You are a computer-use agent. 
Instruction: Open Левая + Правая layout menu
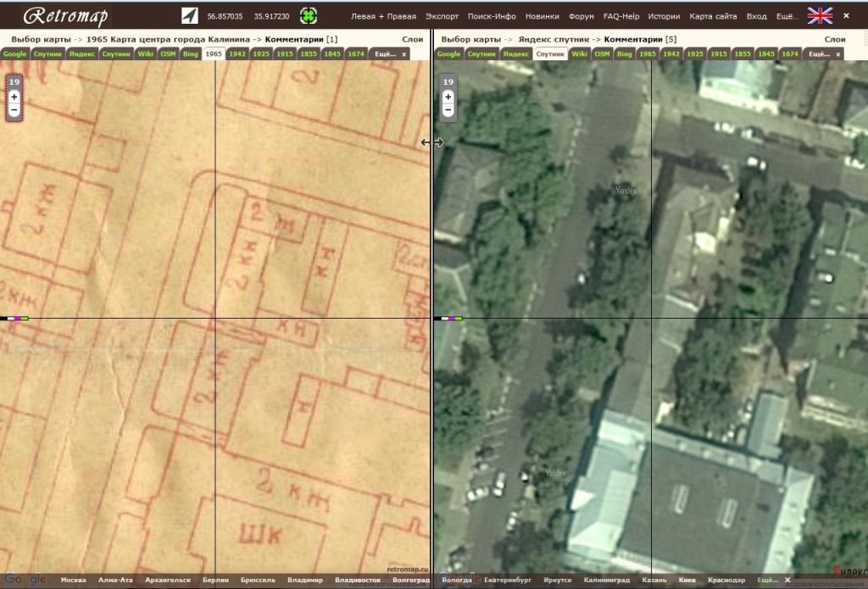(384, 17)
